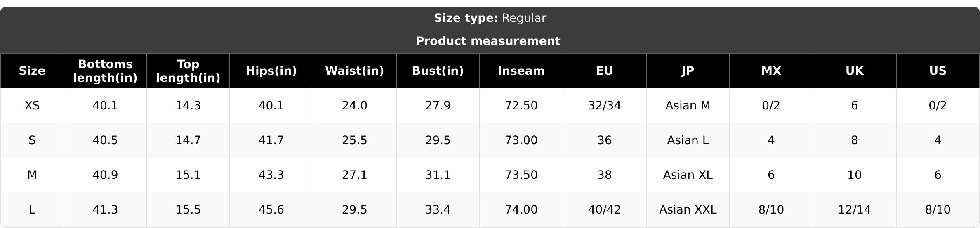Click the Size type: Regular label
The height and width of the screenshot is (228, 980).
click(x=490, y=18)
